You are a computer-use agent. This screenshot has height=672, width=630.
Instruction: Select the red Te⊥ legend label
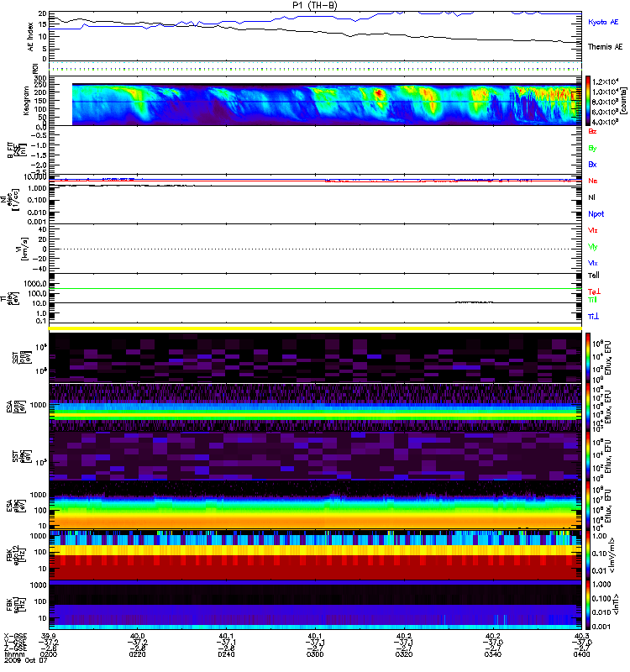pyautogui.click(x=594, y=291)
